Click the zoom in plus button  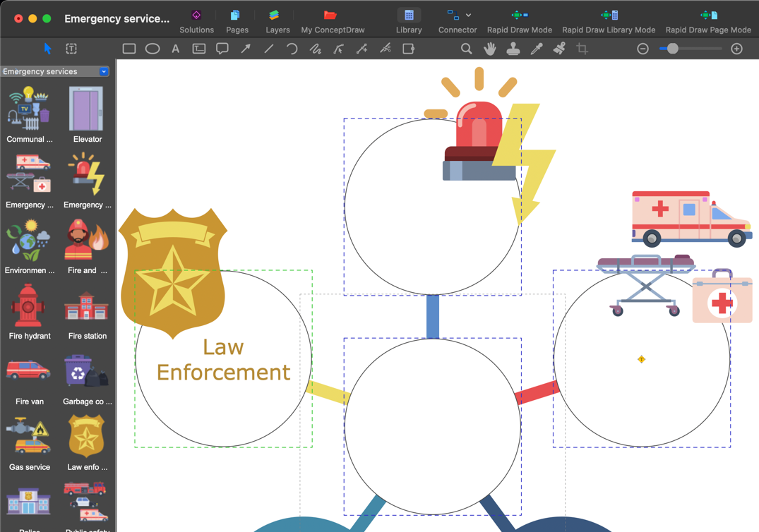point(736,49)
